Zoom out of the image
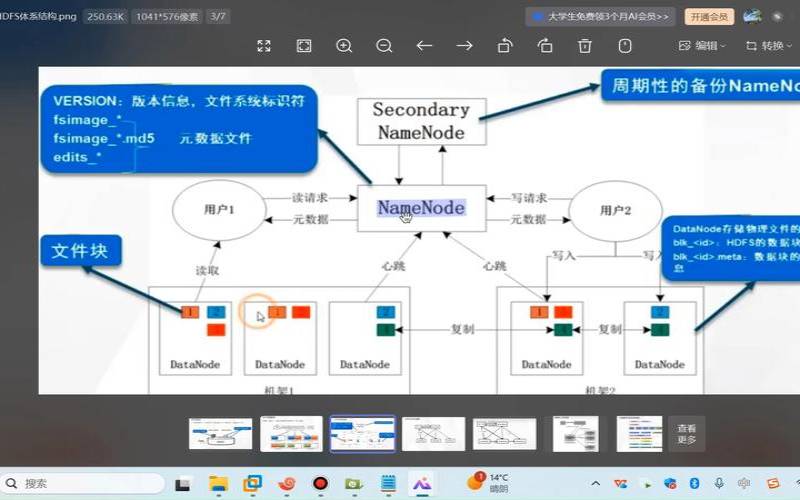This screenshot has height=500, width=800. point(384,46)
